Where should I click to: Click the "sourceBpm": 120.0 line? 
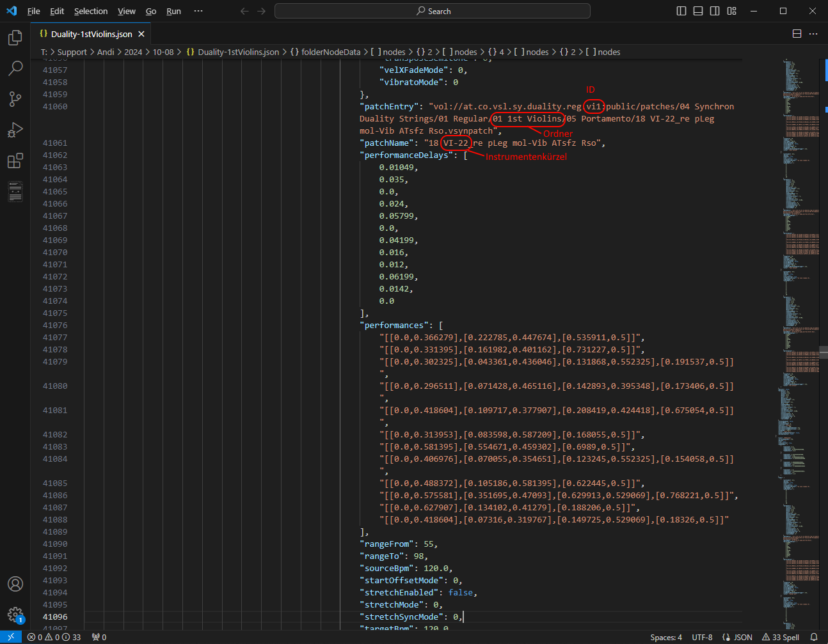(406, 568)
